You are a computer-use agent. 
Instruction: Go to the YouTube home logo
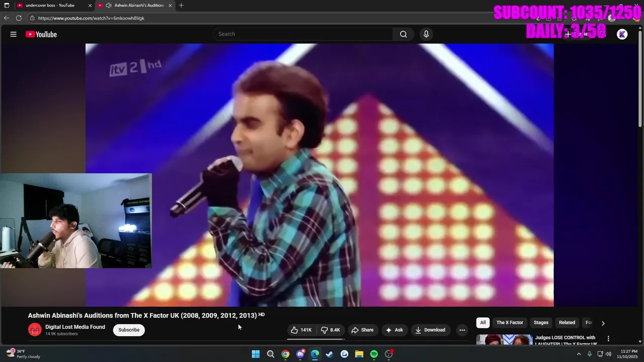click(41, 34)
